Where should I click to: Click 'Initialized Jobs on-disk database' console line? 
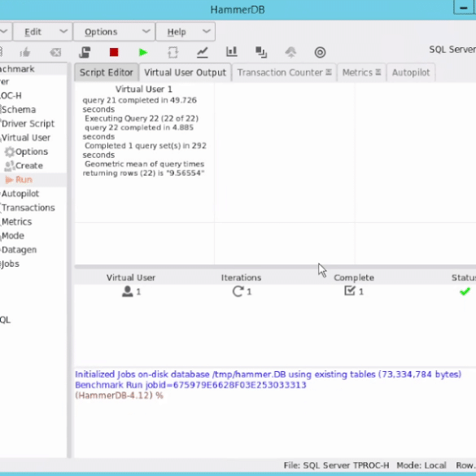(x=268, y=374)
